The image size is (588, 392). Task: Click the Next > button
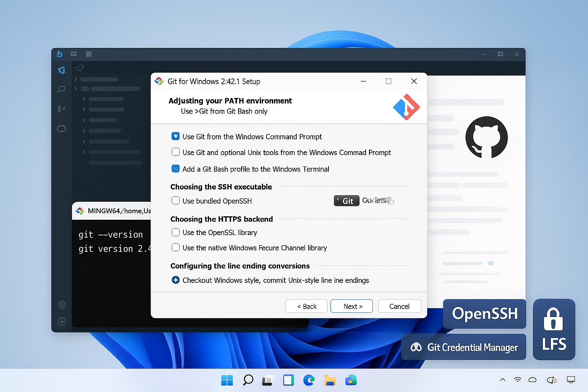click(351, 306)
